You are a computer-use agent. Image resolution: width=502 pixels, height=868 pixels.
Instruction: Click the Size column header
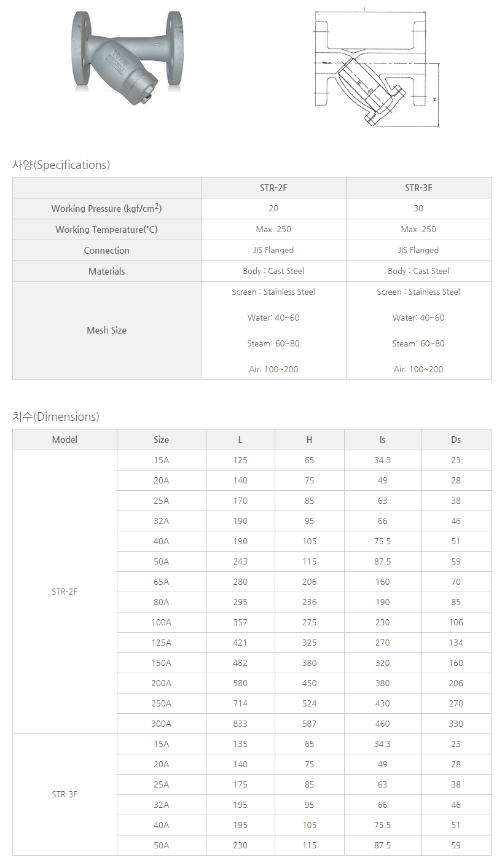coord(161,440)
